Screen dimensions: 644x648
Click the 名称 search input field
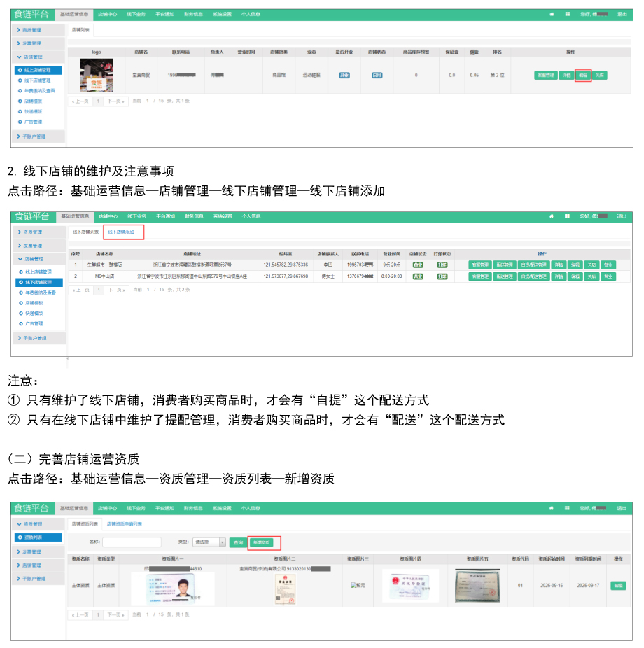point(132,542)
